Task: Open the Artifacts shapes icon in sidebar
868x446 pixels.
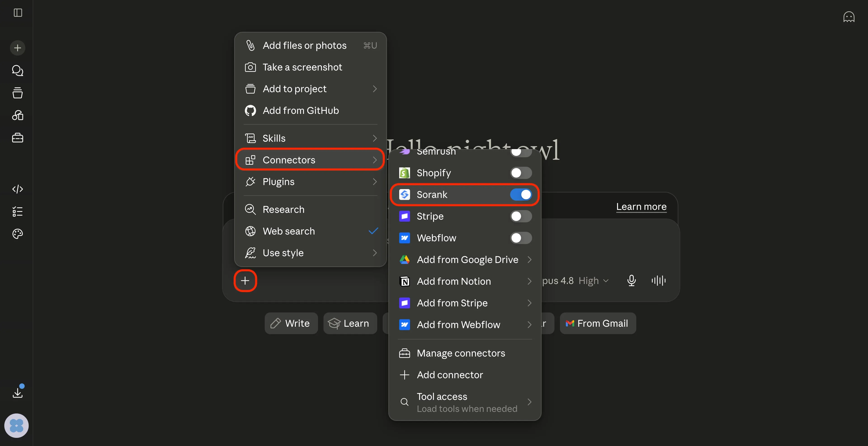Action: coord(18,115)
